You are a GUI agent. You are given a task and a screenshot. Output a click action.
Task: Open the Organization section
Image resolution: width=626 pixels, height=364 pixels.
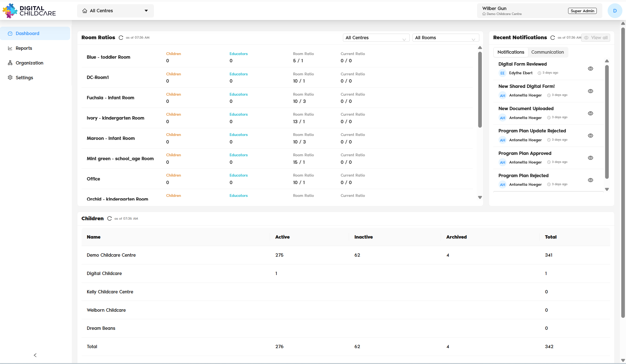point(29,63)
